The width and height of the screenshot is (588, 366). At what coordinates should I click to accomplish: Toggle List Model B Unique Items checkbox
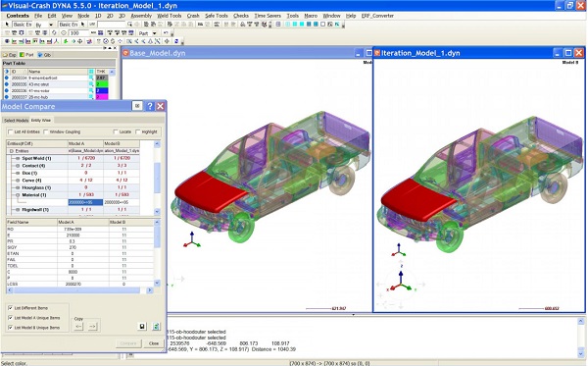click(x=10, y=328)
